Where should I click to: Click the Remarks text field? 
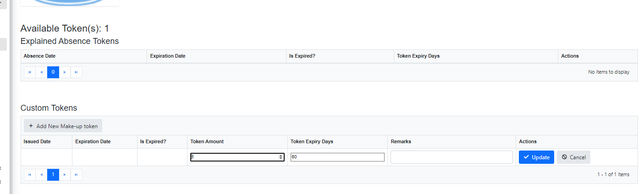(x=451, y=157)
